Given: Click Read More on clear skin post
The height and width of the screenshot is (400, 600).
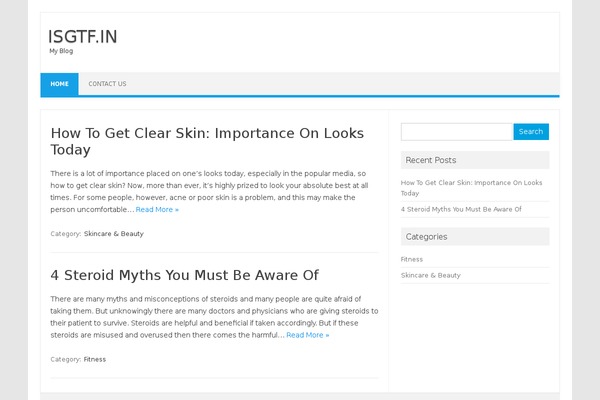Looking at the screenshot, I should click(x=157, y=209).
